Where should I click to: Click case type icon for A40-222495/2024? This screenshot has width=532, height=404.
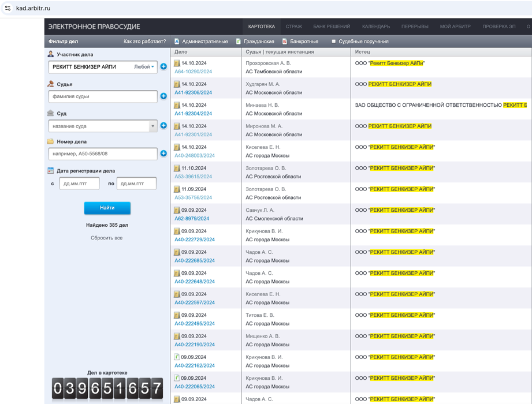177,315
